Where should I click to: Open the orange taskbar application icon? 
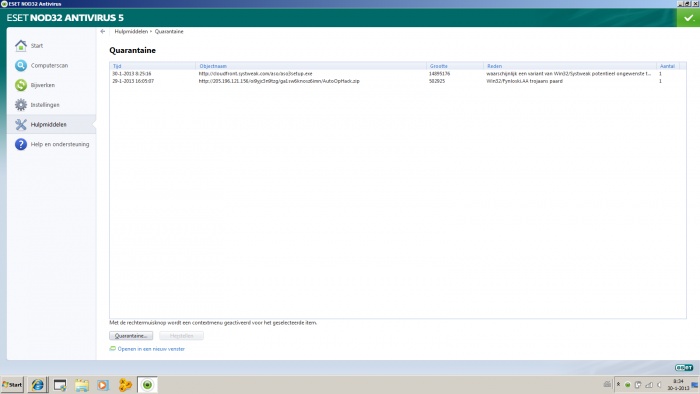(125, 385)
